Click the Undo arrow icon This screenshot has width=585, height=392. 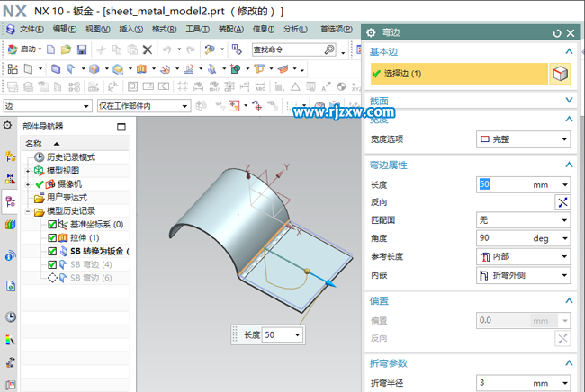(166, 49)
